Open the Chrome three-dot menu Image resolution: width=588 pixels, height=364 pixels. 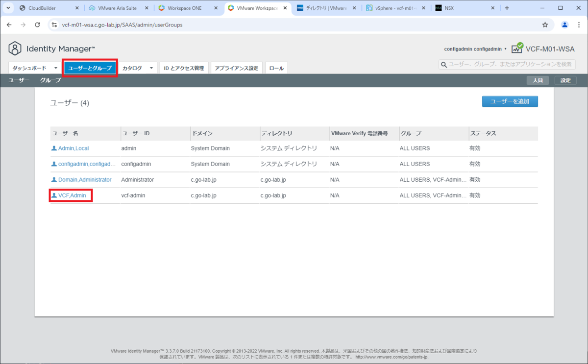coord(579,24)
